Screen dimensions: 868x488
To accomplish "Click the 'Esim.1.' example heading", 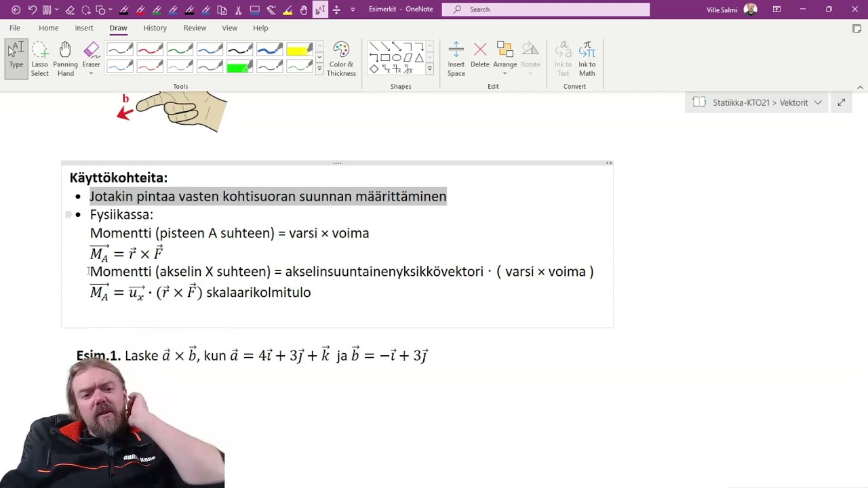I will [x=99, y=355].
